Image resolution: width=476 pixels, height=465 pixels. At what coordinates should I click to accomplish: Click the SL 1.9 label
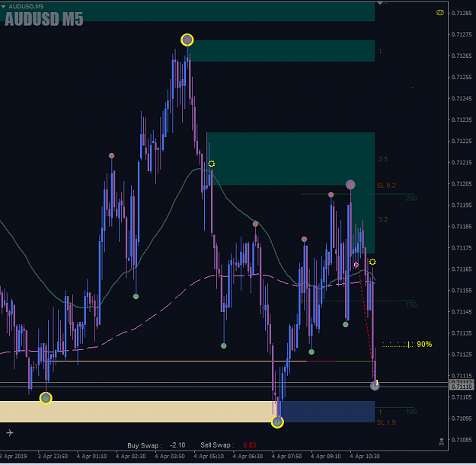[x=386, y=422]
